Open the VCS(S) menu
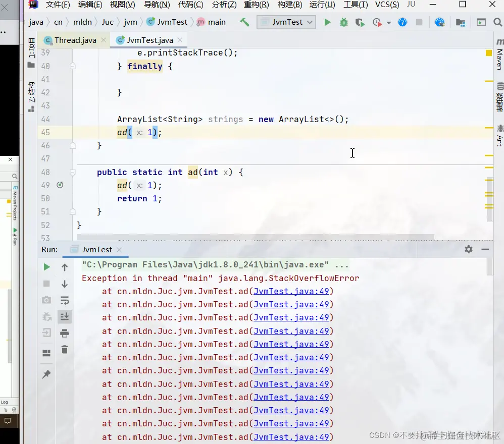The height and width of the screenshot is (444, 504). pyautogui.click(x=387, y=5)
